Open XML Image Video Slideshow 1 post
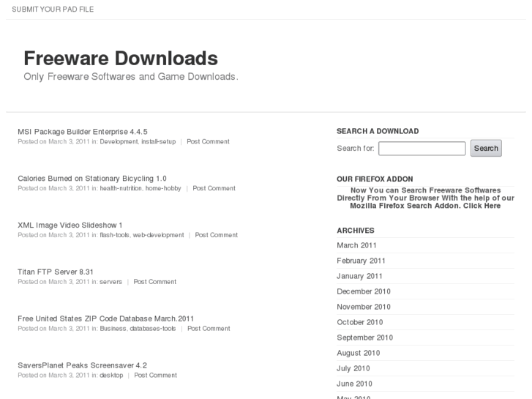The width and height of the screenshot is (532, 399). point(70,225)
